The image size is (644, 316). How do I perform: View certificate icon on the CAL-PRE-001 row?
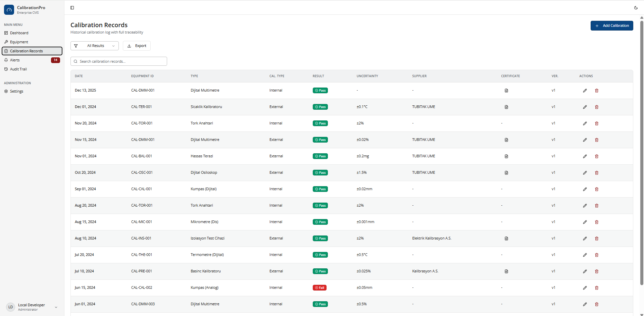click(506, 271)
